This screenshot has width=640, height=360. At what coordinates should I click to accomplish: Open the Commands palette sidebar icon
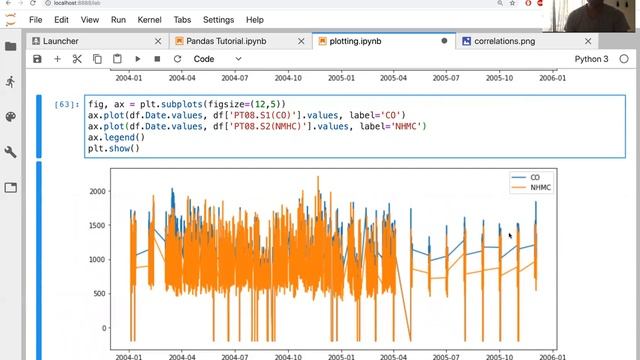11,117
